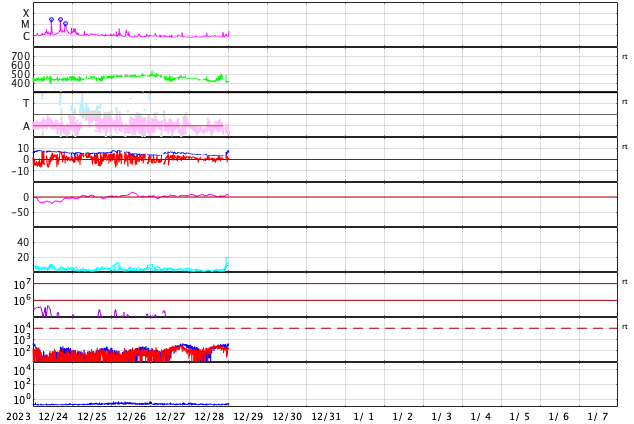Click the X flare class axis label

point(26,13)
